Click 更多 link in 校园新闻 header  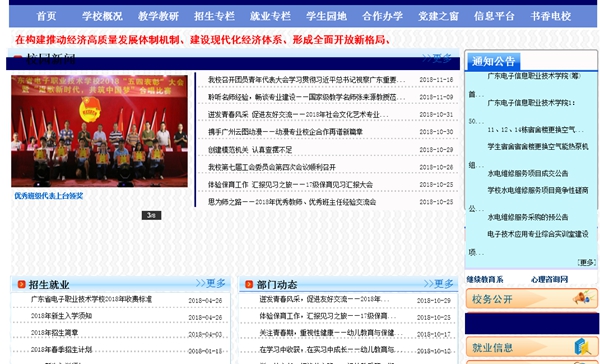[437, 59]
